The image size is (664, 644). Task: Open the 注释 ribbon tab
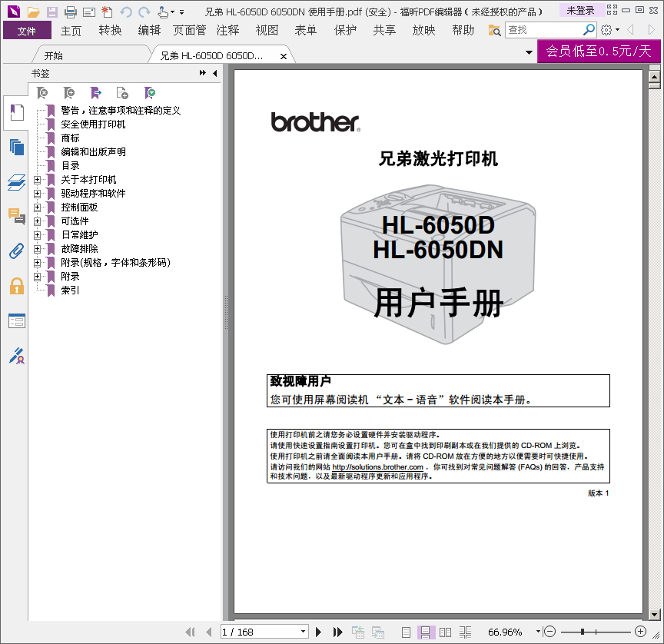click(227, 30)
